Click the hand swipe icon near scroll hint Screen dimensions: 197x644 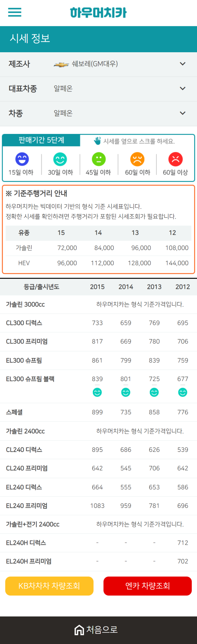(98, 141)
